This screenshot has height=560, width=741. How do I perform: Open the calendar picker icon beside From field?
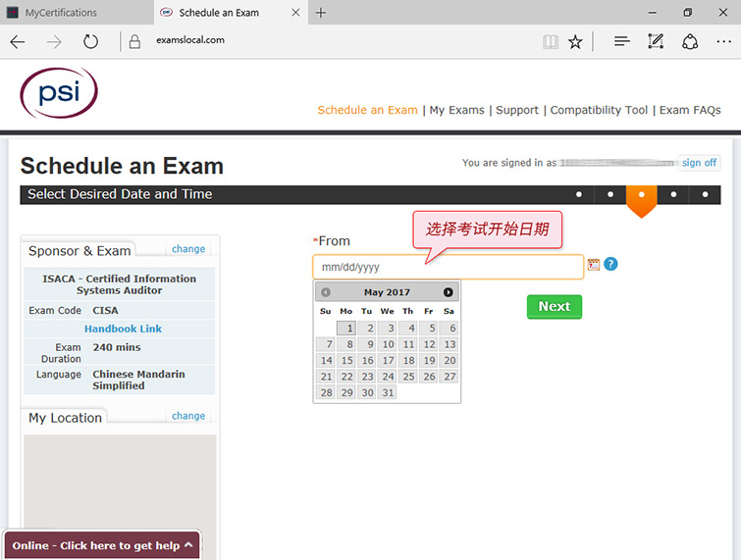tap(594, 265)
